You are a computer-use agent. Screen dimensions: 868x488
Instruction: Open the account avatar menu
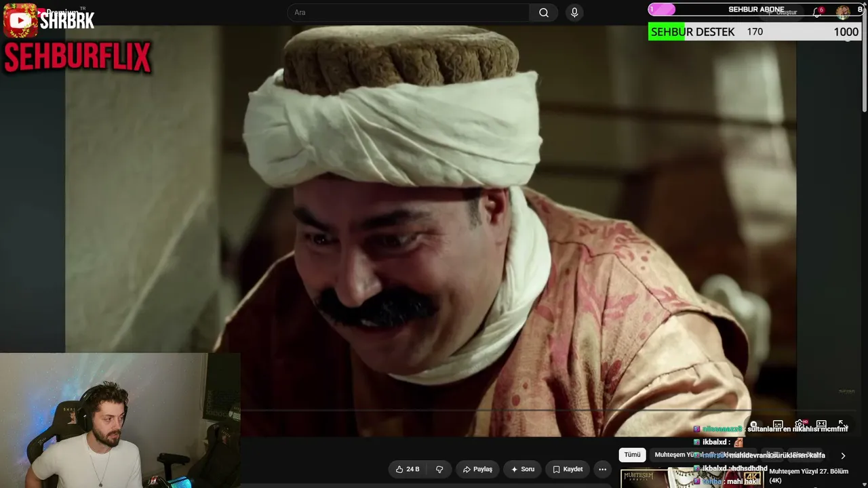click(x=843, y=12)
